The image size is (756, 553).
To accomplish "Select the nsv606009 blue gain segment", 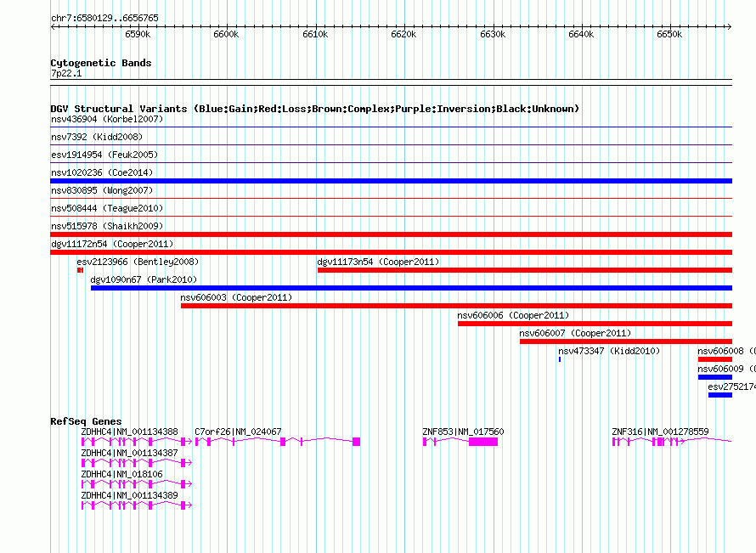I will coord(715,377).
